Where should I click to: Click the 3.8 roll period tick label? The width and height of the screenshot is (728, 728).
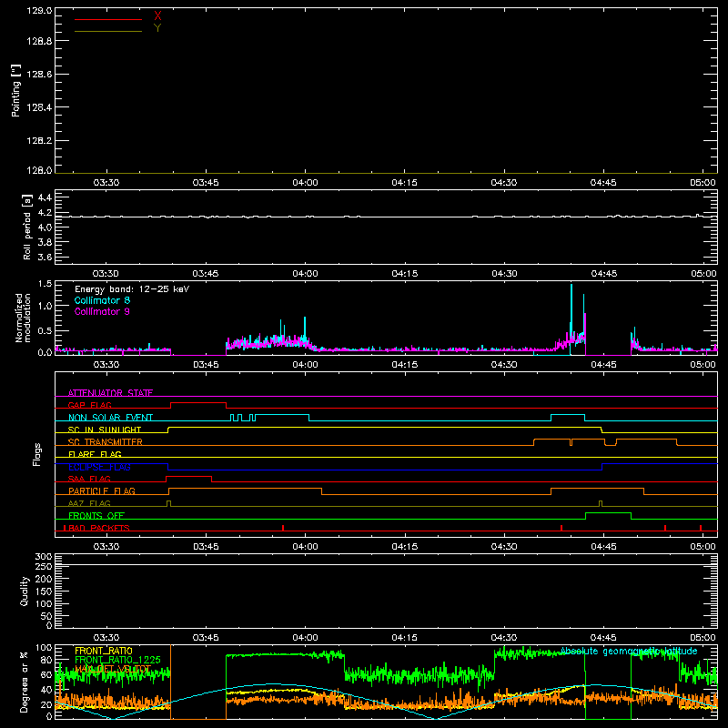click(45, 242)
